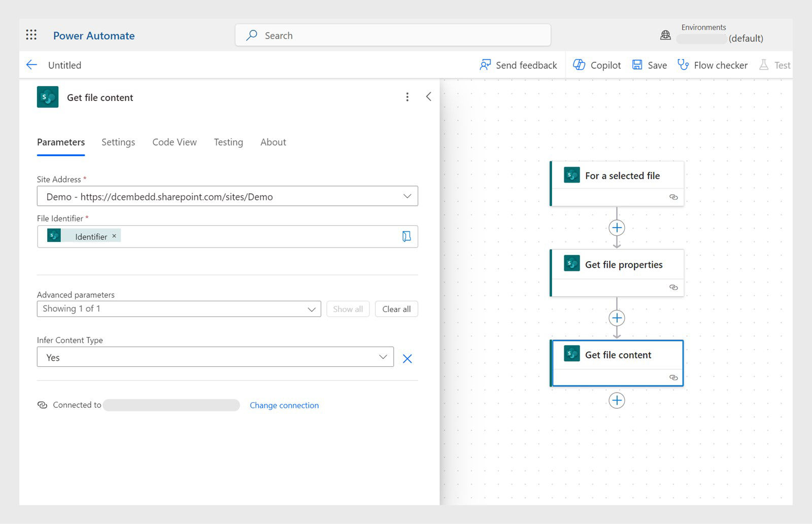Add step after For a selected file
Image resolution: width=812 pixels, height=524 pixels.
pos(617,228)
